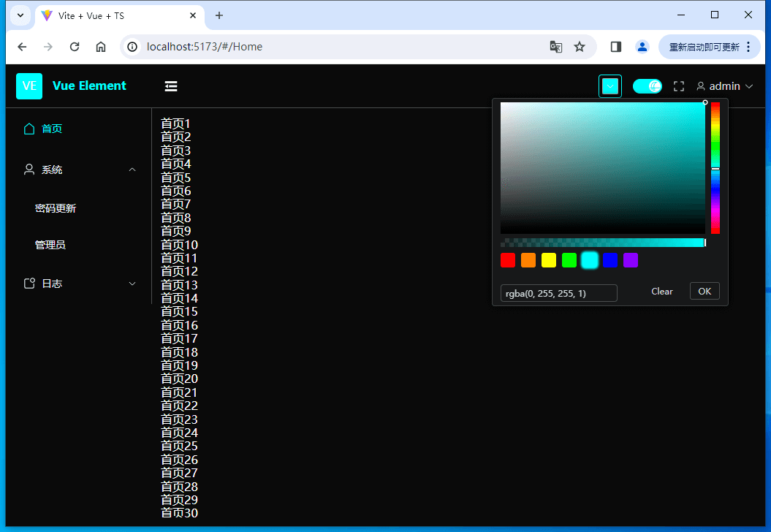Pick the green preset swatch
This screenshot has height=532, width=771.
pyautogui.click(x=569, y=260)
